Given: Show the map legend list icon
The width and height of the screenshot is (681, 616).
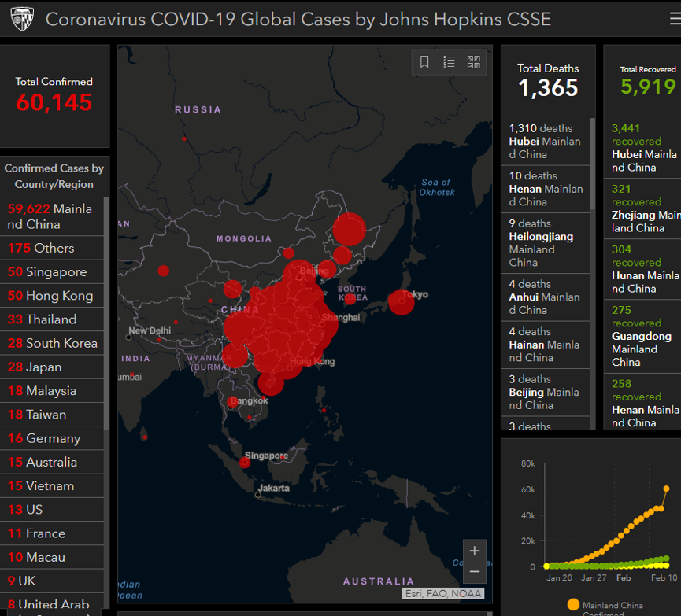Looking at the screenshot, I should point(449,61).
